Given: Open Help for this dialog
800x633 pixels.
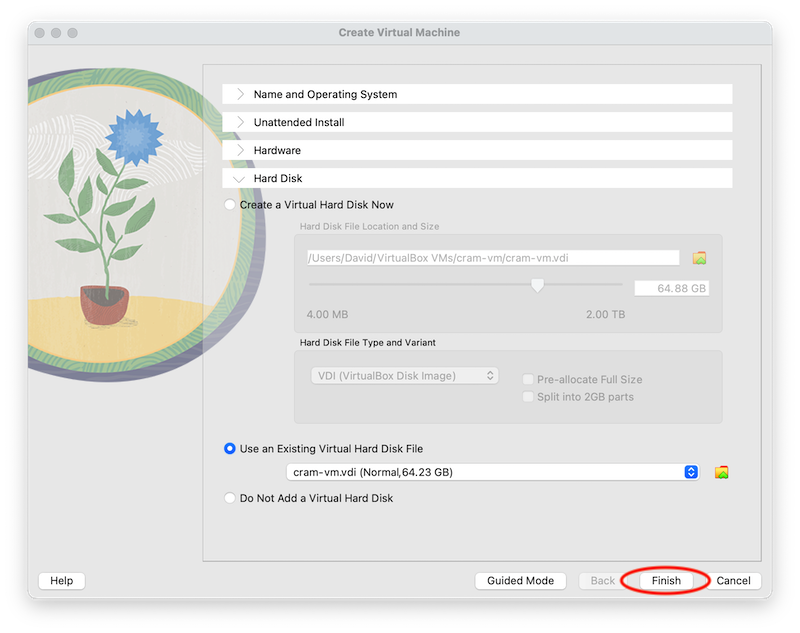Looking at the screenshot, I should click(61, 580).
